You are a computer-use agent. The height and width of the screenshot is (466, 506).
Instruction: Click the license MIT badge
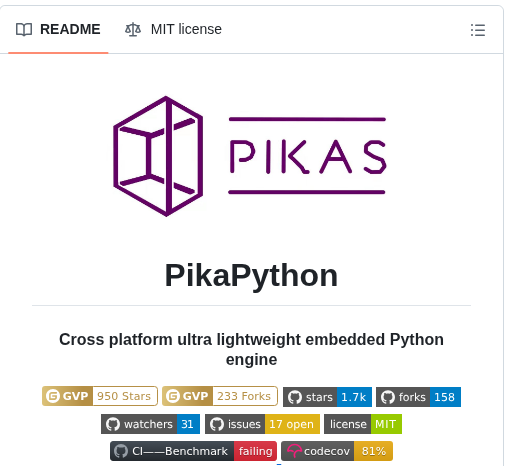coord(363,424)
